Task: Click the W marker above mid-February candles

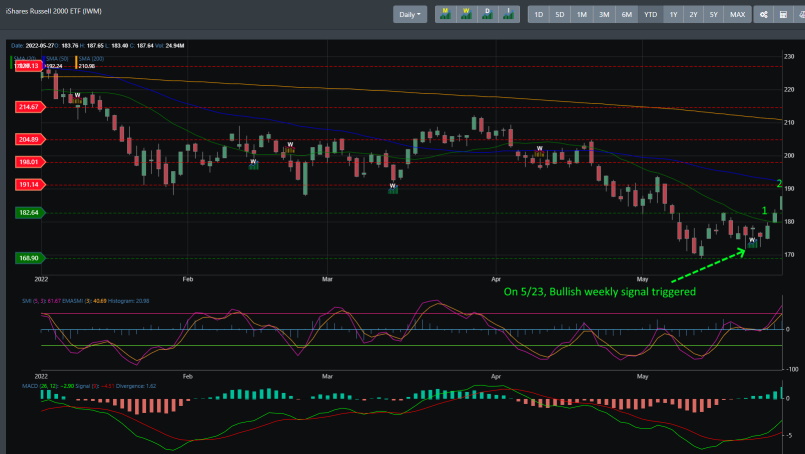Action: pos(290,145)
